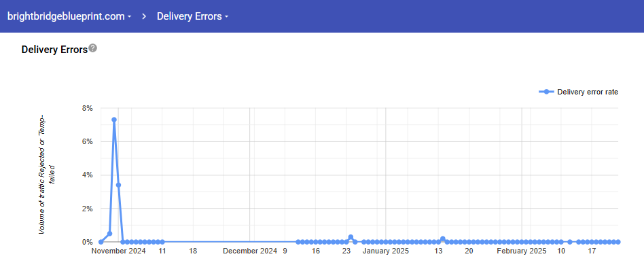Select the small spike near December 23

pyautogui.click(x=351, y=237)
